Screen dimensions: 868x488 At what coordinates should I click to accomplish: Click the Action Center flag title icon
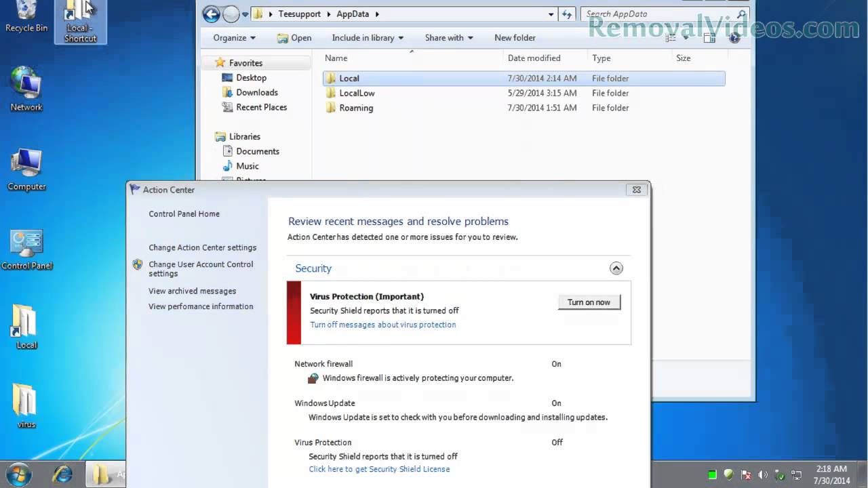pos(135,190)
